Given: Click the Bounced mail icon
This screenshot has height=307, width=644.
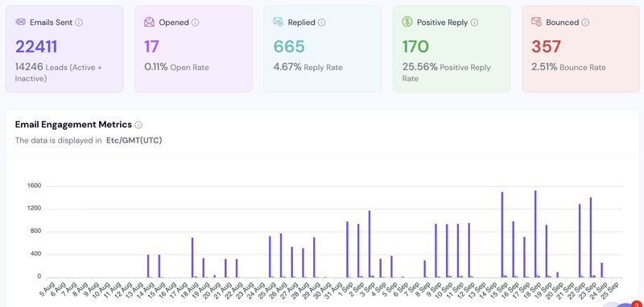Looking at the screenshot, I should click(x=536, y=22).
